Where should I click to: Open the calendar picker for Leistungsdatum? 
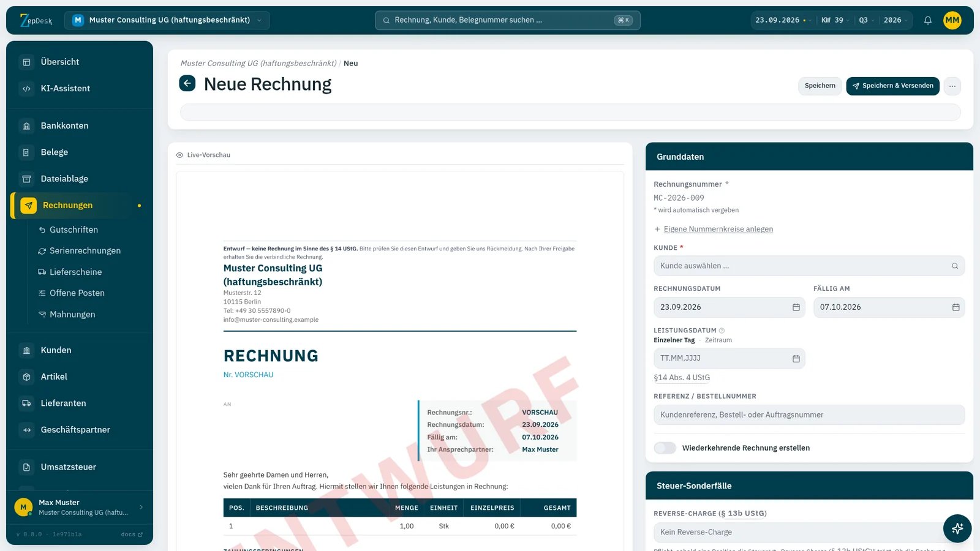point(796,359)
